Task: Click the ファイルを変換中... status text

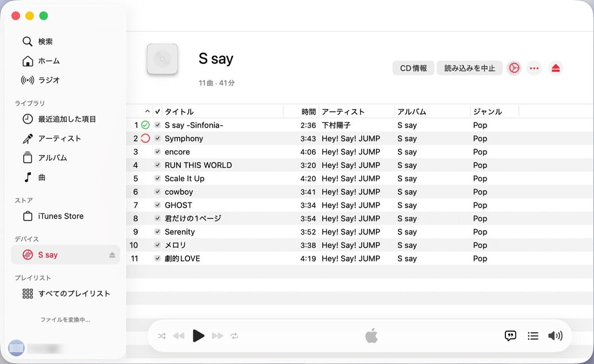Action: [x=65, y=320]
